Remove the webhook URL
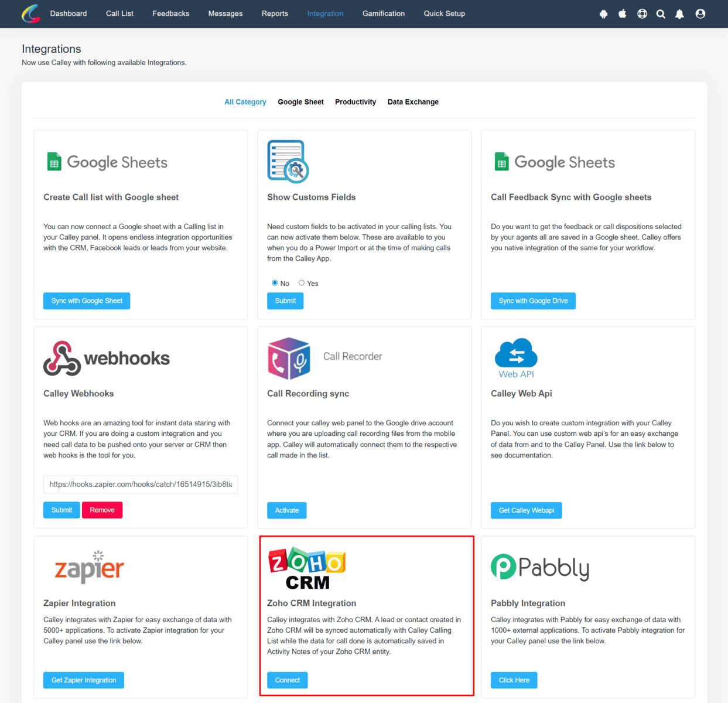 coord(102,510)
